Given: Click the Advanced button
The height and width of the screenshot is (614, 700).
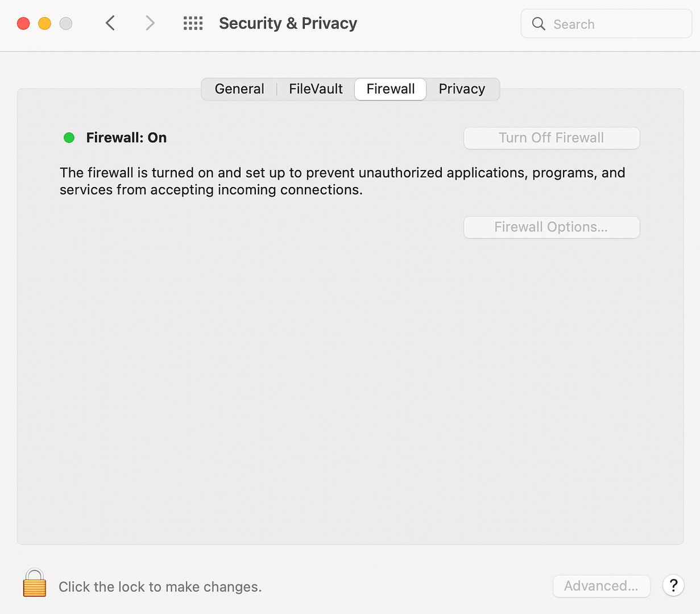Looking at the screenshot, I should click(x=601, y=586).
